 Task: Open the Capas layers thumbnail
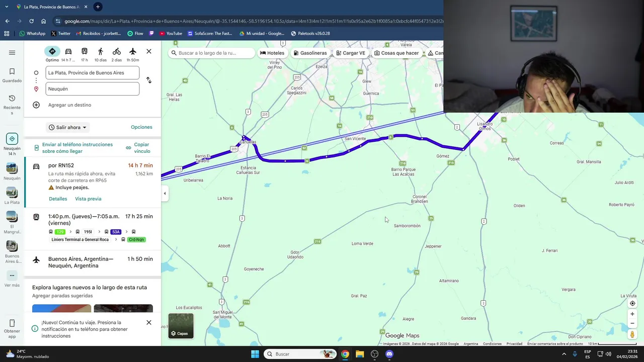181,326
